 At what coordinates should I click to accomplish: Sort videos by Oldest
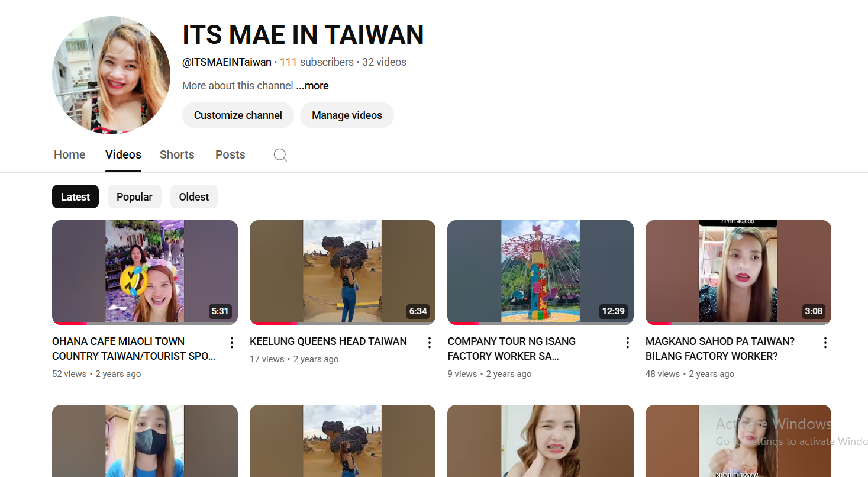point(194,197)
